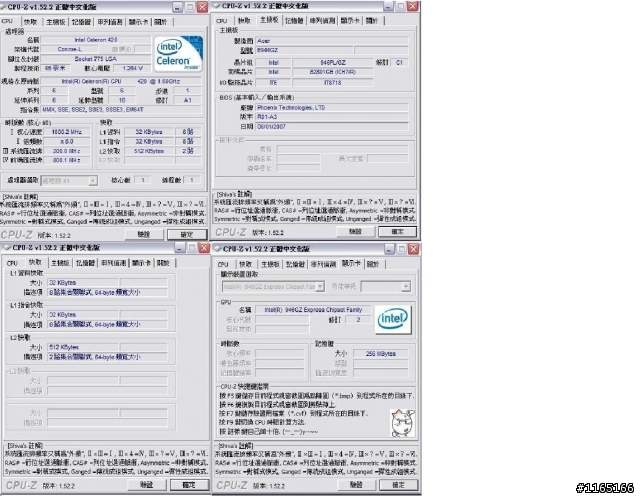Click 驗證 button in top-left CPU window
Viewport: 640px width, 496px height.
tap(144, 234)
